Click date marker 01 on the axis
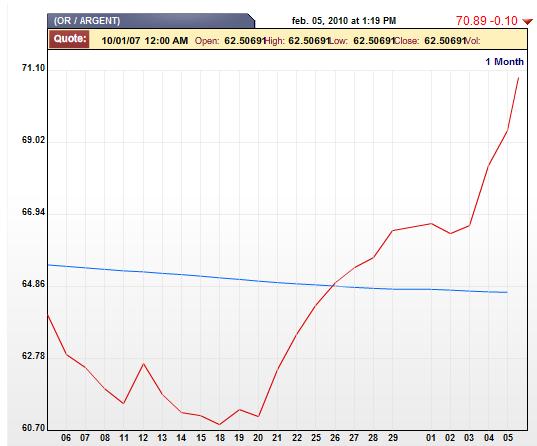The height and width of the screenshot is (446, 537). point(431,438)
